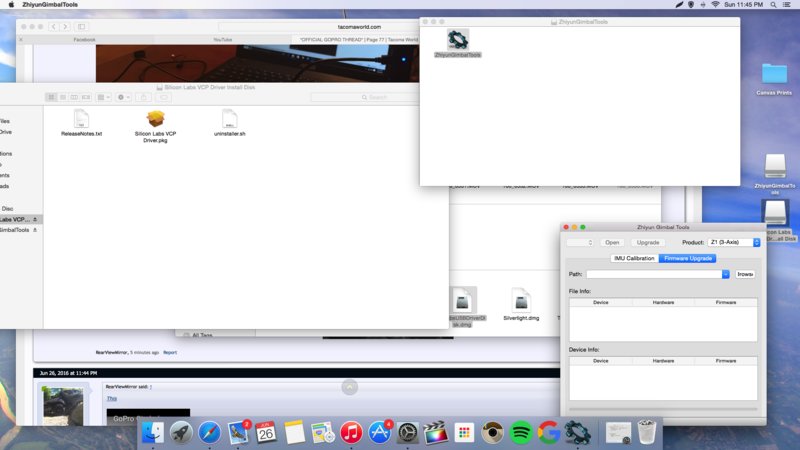
Task: Select the Firmware Upgrade tab
Action: tap(688, 258)
